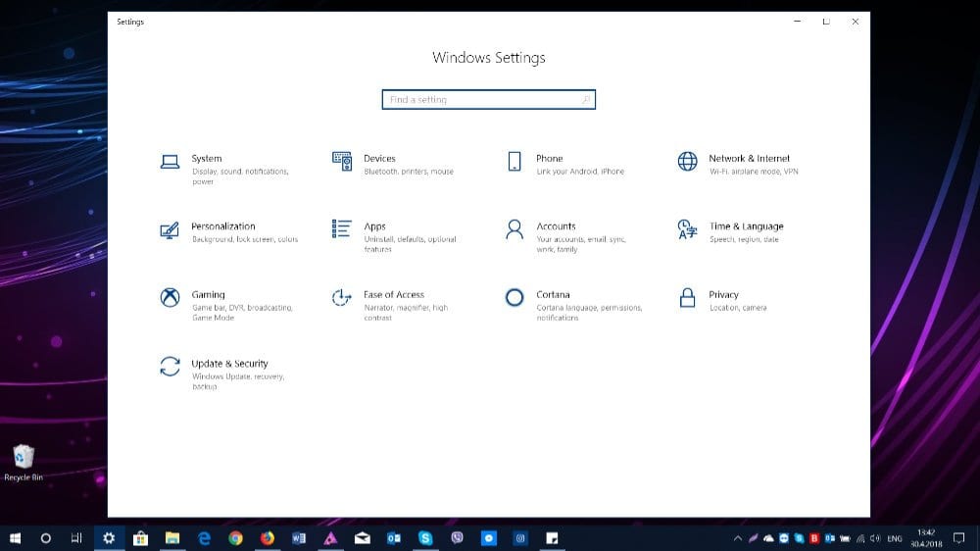
Task: Open the Wi-Fi network tray flyout
Action: click(860, 538)
